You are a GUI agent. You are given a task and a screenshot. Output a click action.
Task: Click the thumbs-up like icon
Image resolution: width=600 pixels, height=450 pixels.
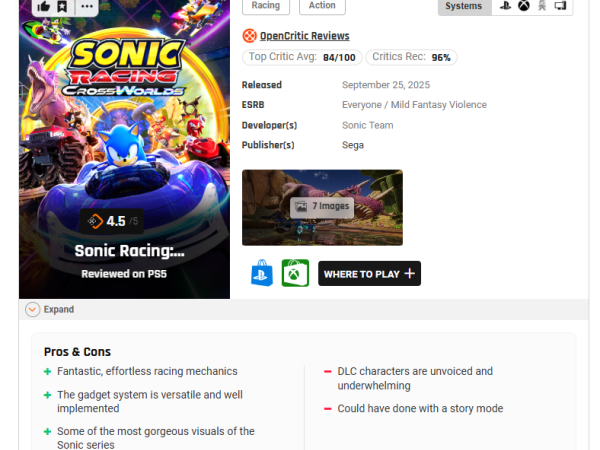(x=43, y=6)
